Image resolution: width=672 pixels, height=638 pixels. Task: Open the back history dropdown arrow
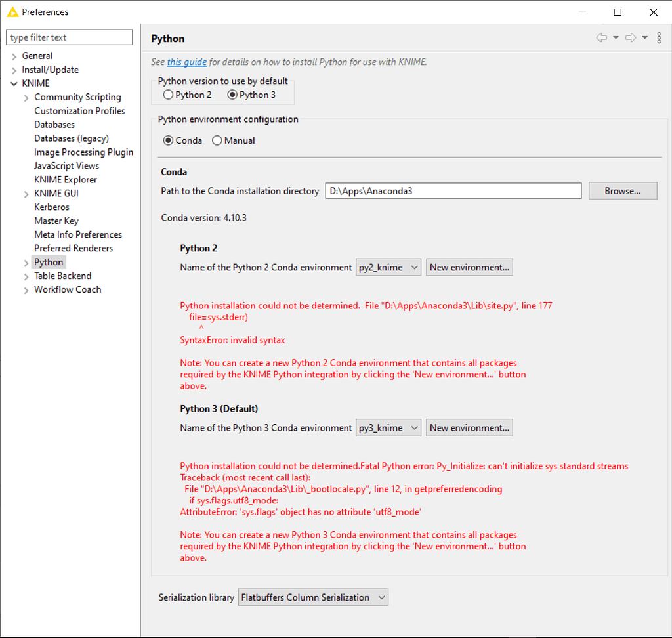[616, 38]
